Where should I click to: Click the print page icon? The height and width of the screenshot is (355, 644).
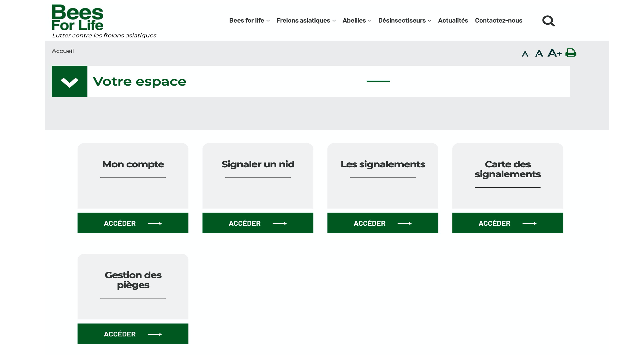click(x=571, y=53)
